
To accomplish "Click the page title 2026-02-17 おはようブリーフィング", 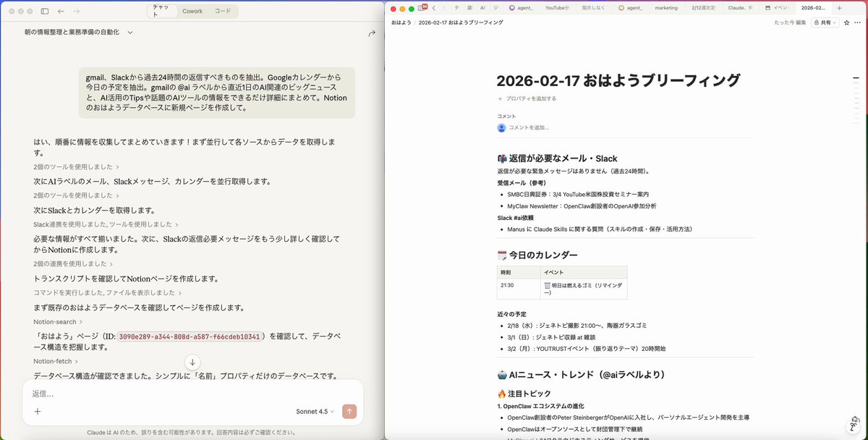I will pos(618,80).
